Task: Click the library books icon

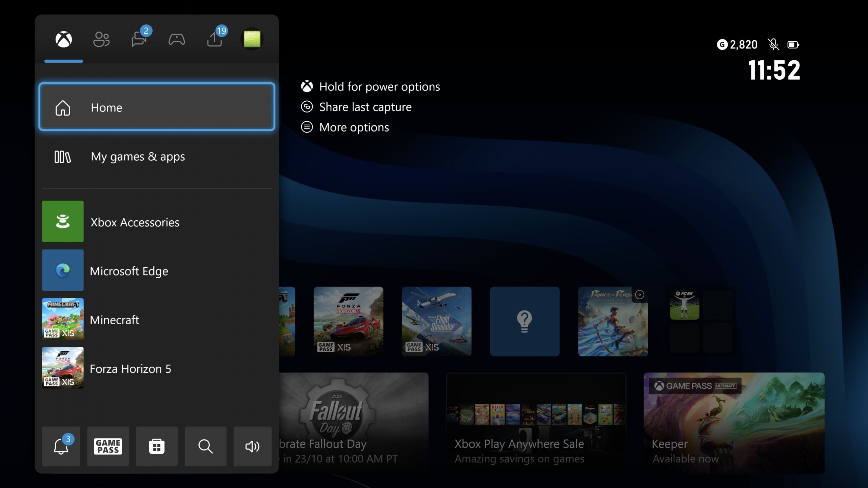Action: pos(63,157)
